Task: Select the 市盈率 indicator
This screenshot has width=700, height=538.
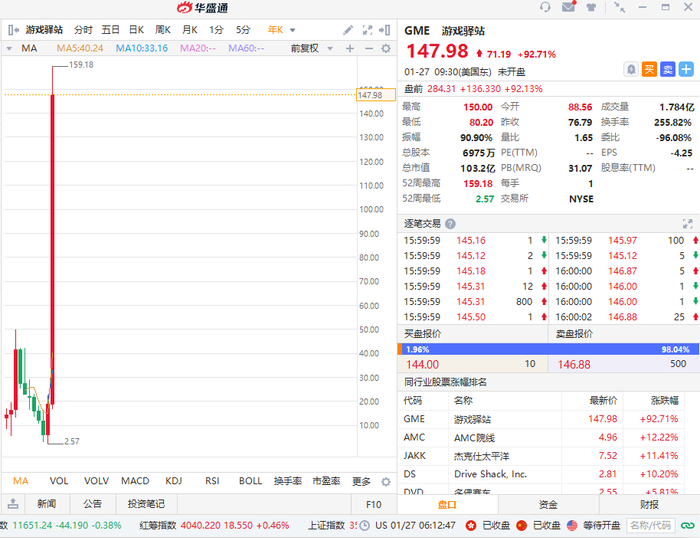Action: (326, 481)
